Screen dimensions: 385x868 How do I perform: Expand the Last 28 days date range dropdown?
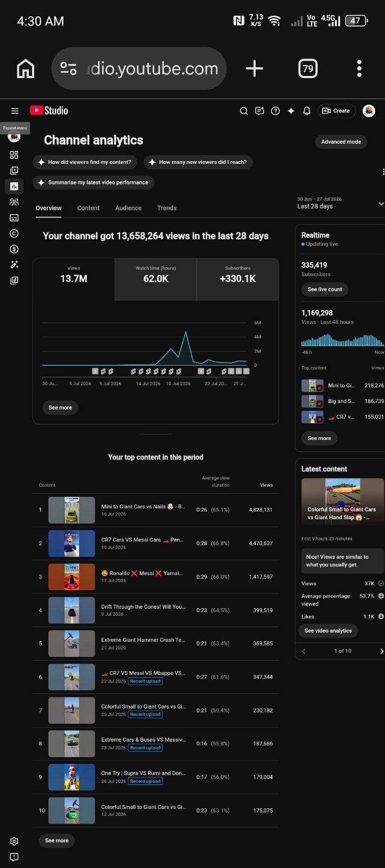click(x=340, y=203)
